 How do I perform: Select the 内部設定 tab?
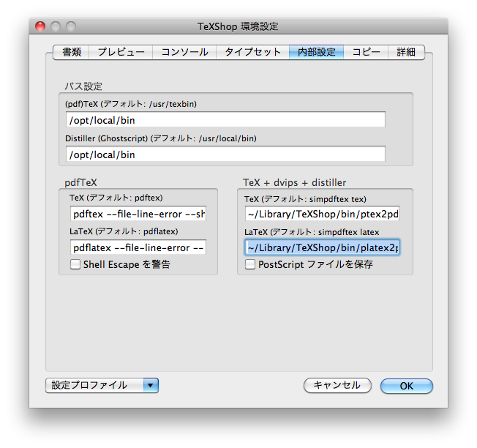tap(316, 52)
